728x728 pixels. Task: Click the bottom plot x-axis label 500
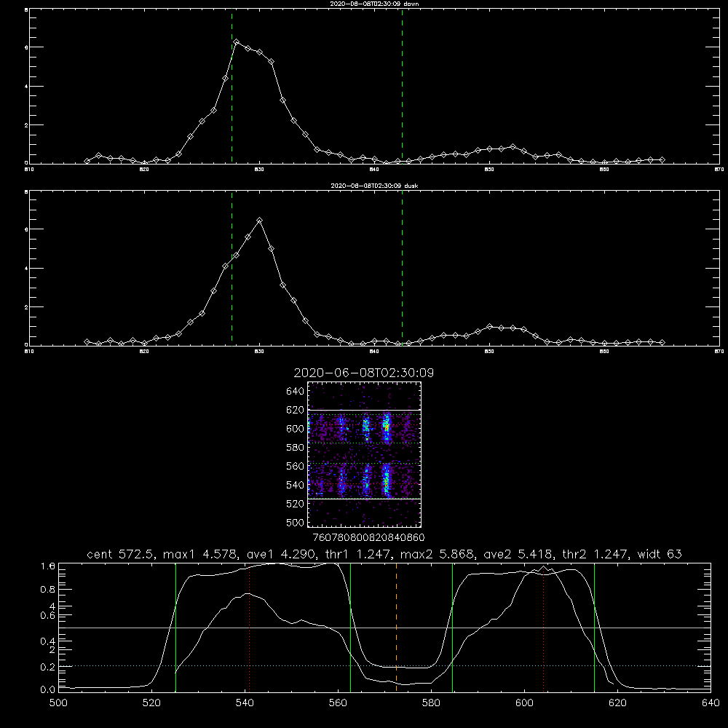coord(58,703)
